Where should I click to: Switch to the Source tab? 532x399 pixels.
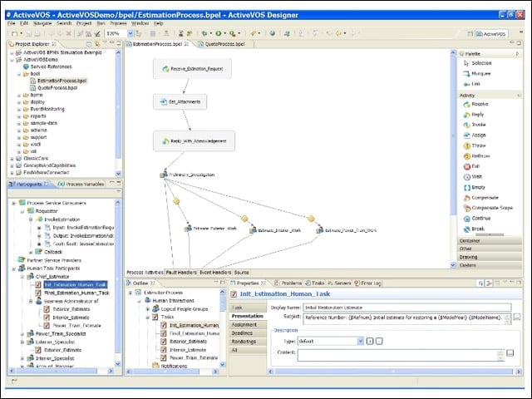click(x=242, y=273)
